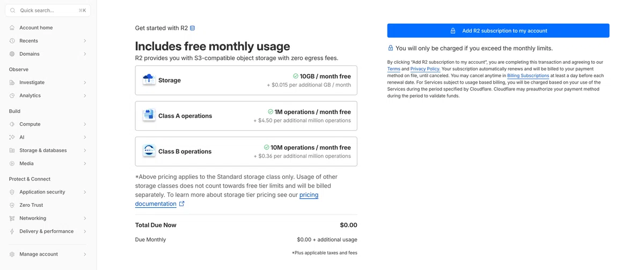This screenshot has height=270, width=644.
Task: Open the Terms link
Action: pyautogui.click(x=393, y=69)
